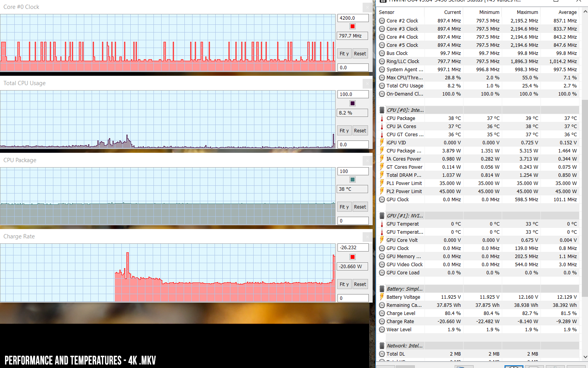Click the chip icon of Battery group
Viewport: 588px width, 368px height.
point(382,289)
